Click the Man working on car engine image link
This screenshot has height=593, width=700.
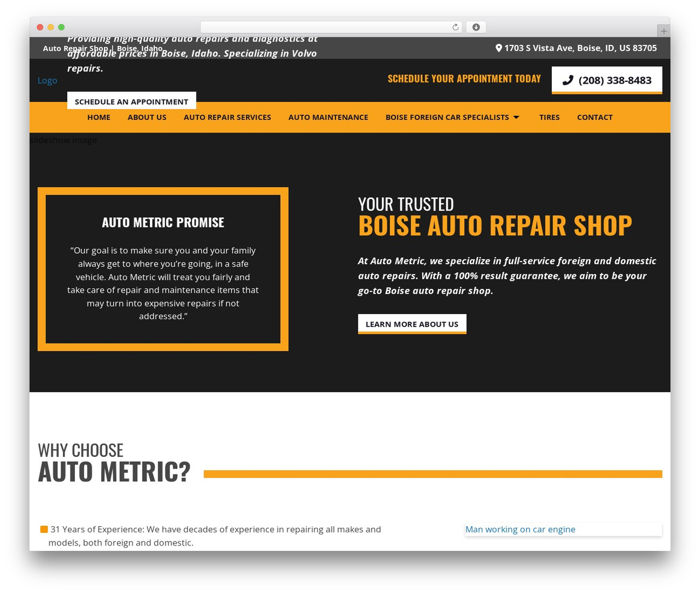pos(520,530)
